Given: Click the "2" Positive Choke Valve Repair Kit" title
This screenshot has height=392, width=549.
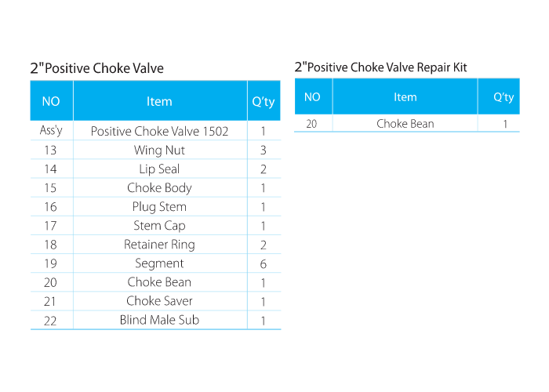Looking at the screenshot, I should point(380,67).
